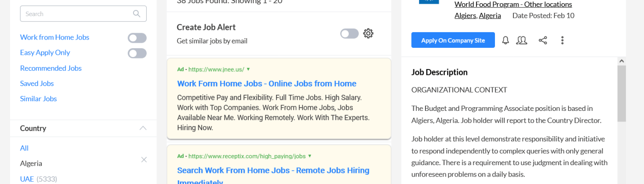The image size is (644, 184).
Task: Click the refer friends people icon
Action: [522, 40]
